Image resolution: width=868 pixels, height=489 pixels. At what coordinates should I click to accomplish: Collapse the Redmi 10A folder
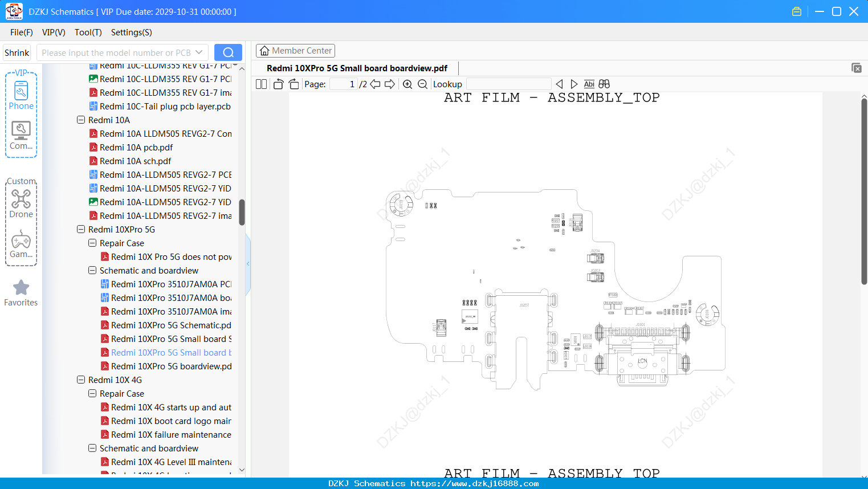click(x=81, y=120)
